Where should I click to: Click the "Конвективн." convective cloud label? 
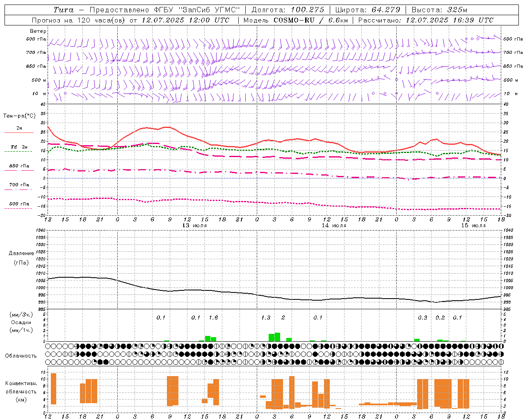point(21,383)
